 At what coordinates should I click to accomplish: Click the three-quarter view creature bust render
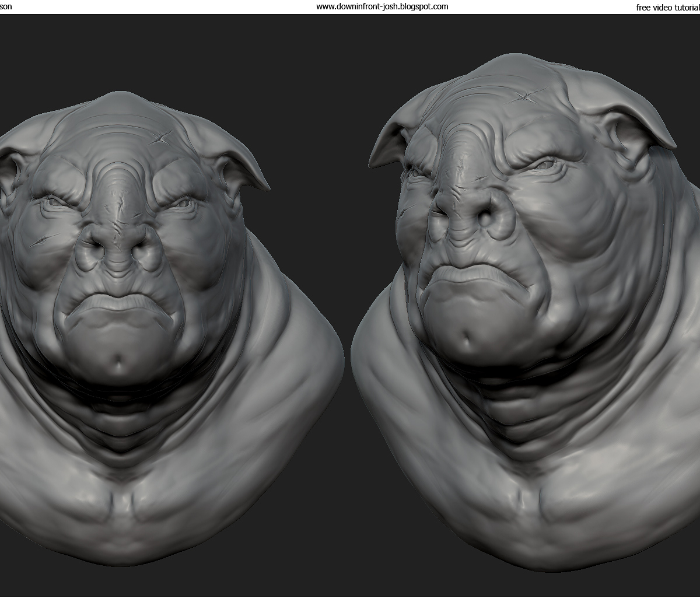526,313
